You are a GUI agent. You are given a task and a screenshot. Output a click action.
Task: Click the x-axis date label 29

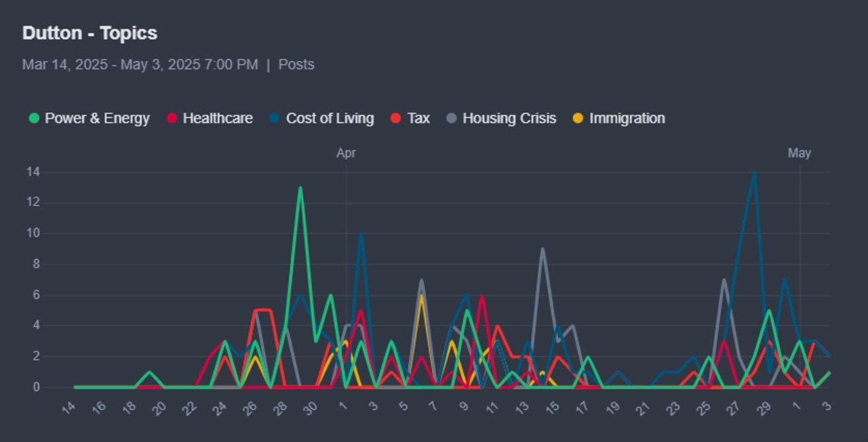[764, 407]
